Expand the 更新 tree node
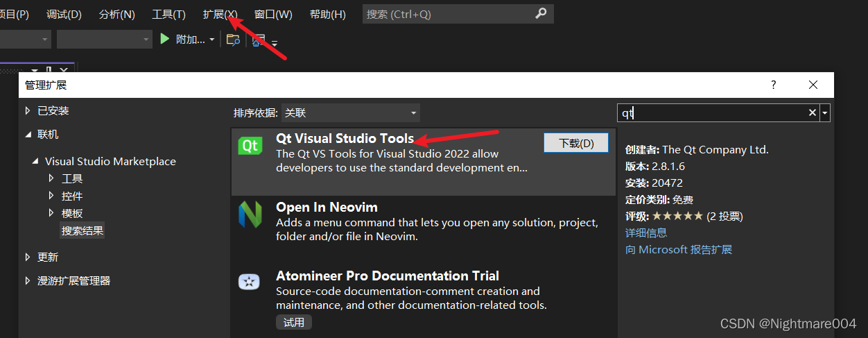This screenshot has height=338, width=868. [28, 257]
